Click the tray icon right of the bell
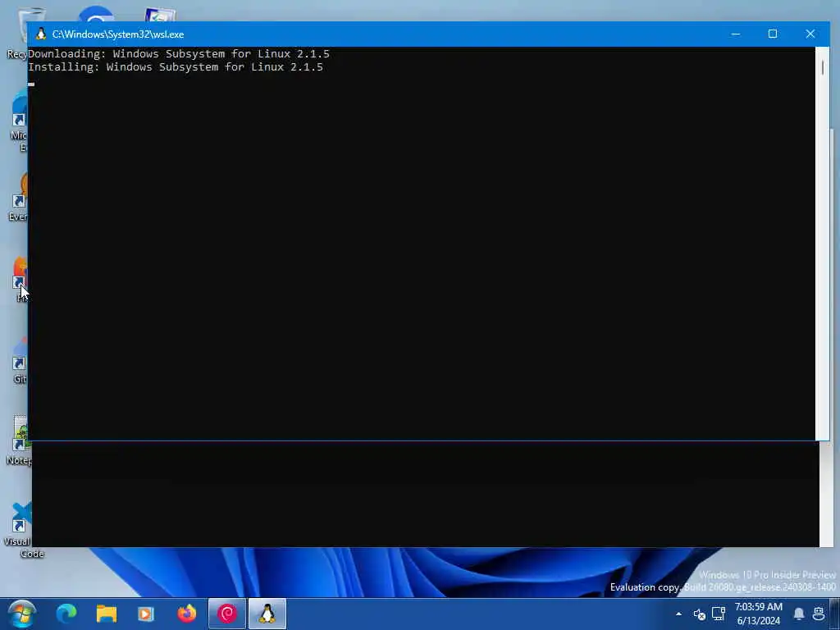Image resolution: width=840 pixels, height=630 pixels. pyautogui.click(x=819, y=614)
